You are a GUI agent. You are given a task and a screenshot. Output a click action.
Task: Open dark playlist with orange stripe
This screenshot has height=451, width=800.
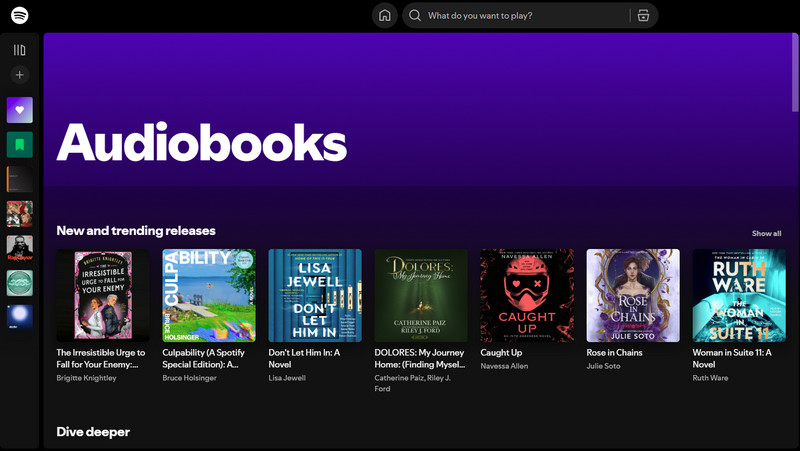(x=19, y=179)
